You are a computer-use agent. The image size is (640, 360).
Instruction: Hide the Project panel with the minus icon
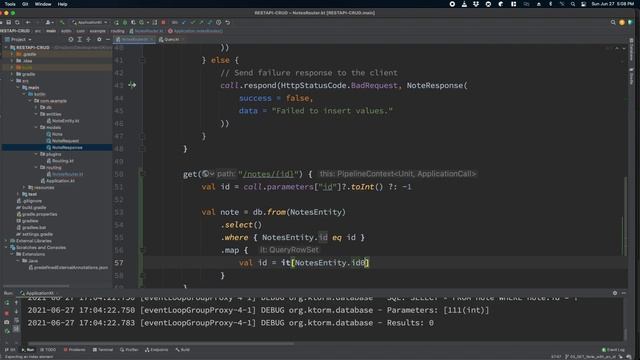[108, 40]
